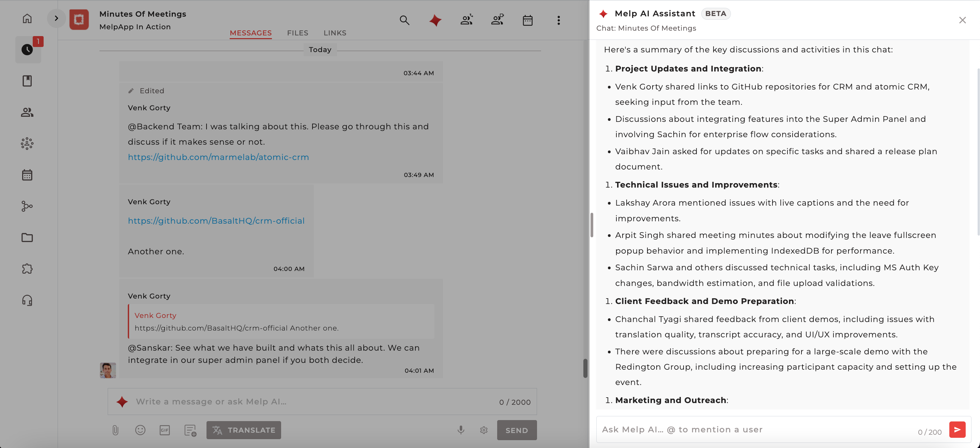
Task: Expand the sidebar with chevron arrow
Action: [56, 18]
